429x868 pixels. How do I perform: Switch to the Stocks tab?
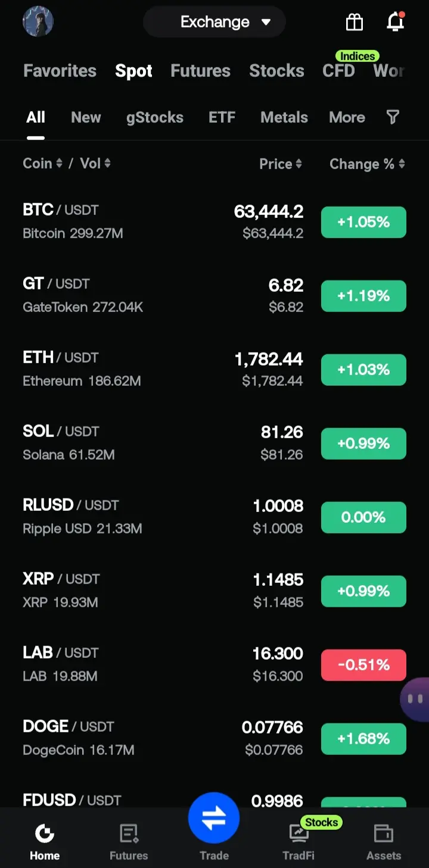(276, 71)
